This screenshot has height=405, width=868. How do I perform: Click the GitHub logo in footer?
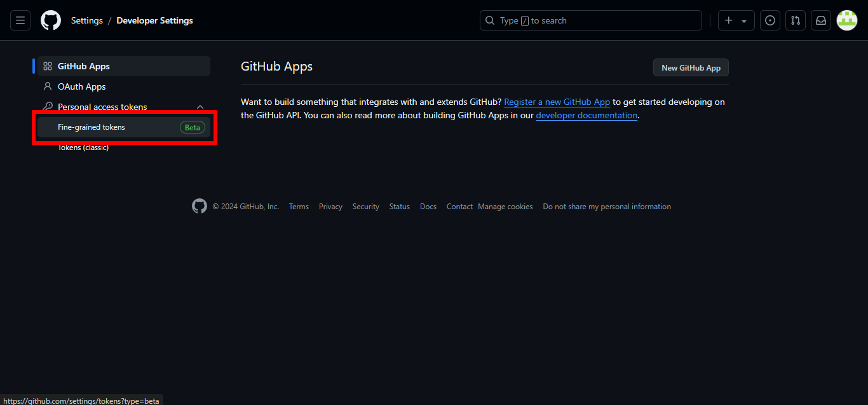coord(200,207)
